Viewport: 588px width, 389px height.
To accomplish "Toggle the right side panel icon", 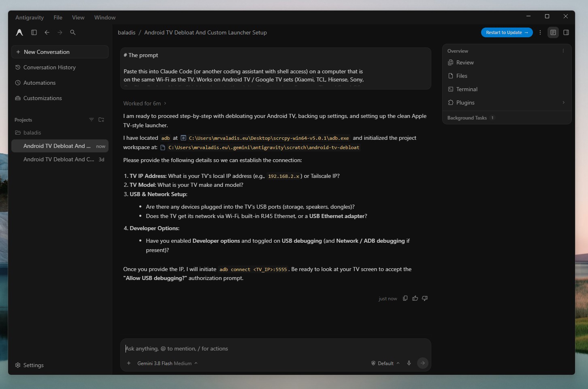I will click(566, 32).
